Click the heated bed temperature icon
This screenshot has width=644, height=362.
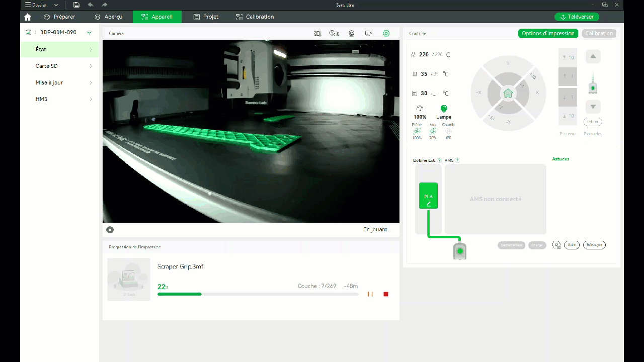(415, 74)
